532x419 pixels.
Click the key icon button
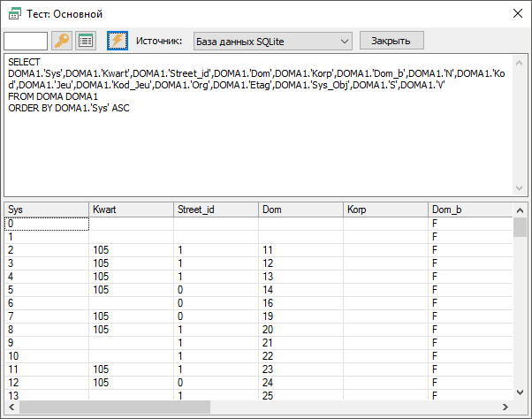point(62,41)
